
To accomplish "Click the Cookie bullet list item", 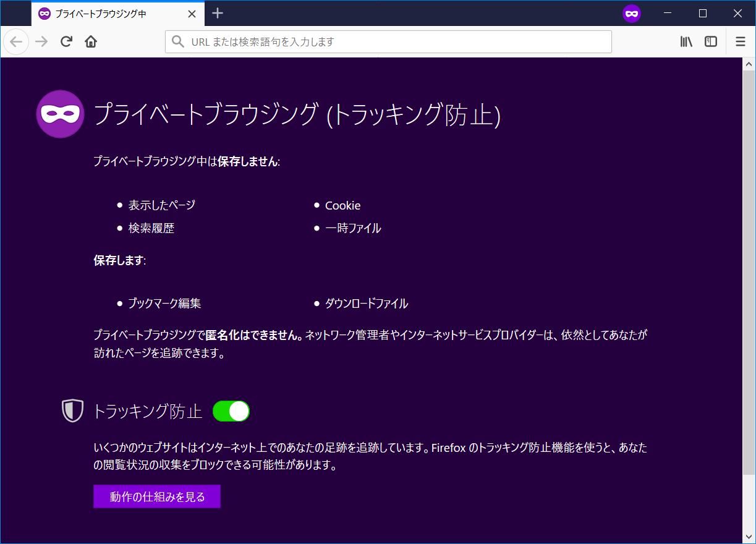I will click(342, 205).
